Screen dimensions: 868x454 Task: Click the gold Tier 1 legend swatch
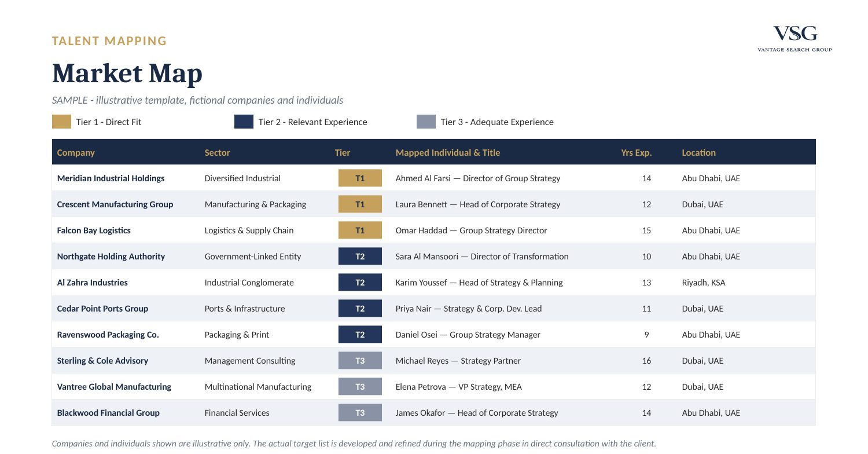coord(61,122)
